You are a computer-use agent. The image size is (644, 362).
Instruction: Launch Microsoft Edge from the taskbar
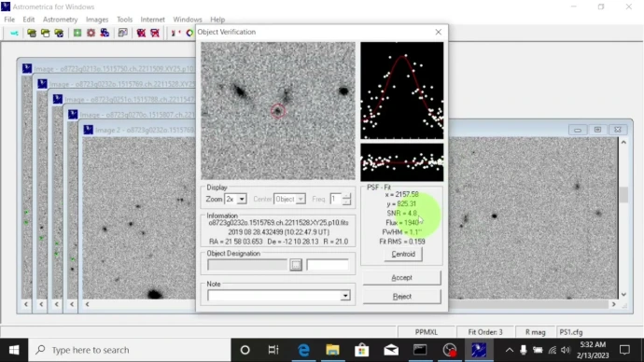pos(303,350)
